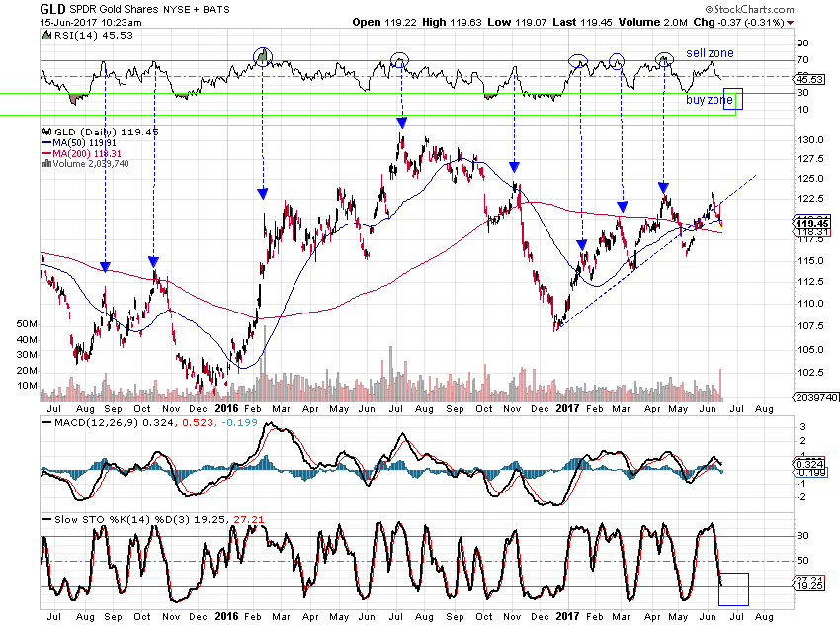
Task: Select the blue arrowhead at the November 2016 price peak
Action: [514, 167]
